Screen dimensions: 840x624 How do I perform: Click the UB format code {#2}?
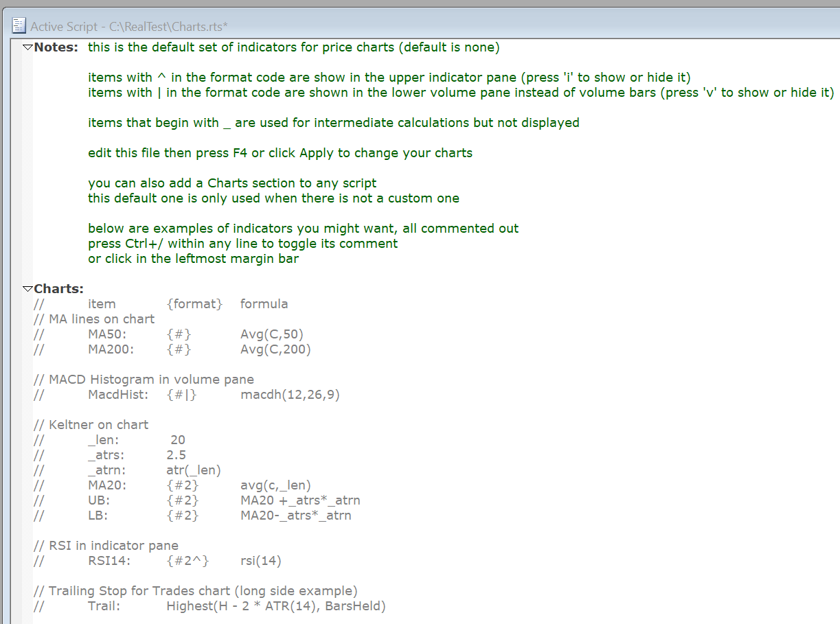point(182,500)
